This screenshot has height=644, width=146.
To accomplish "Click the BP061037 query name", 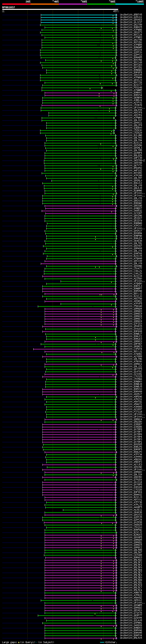I will coord(8,7).
